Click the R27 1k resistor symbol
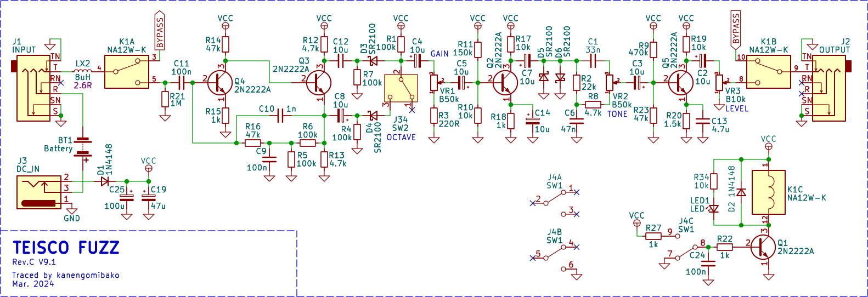The width and height of the screenshot is (868, 297). [x=653, y=236]
